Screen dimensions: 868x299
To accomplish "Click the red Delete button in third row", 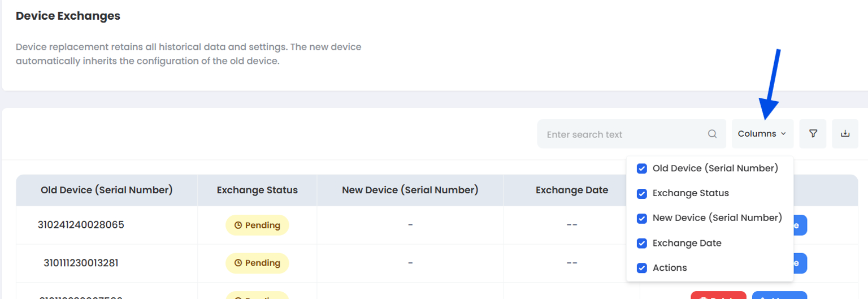I will click(718, 296).
